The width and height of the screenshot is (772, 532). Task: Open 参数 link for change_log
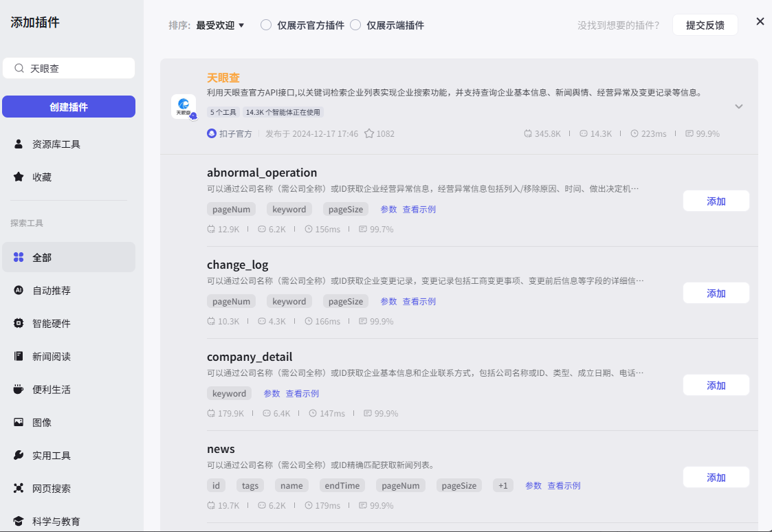coord(388,301)
